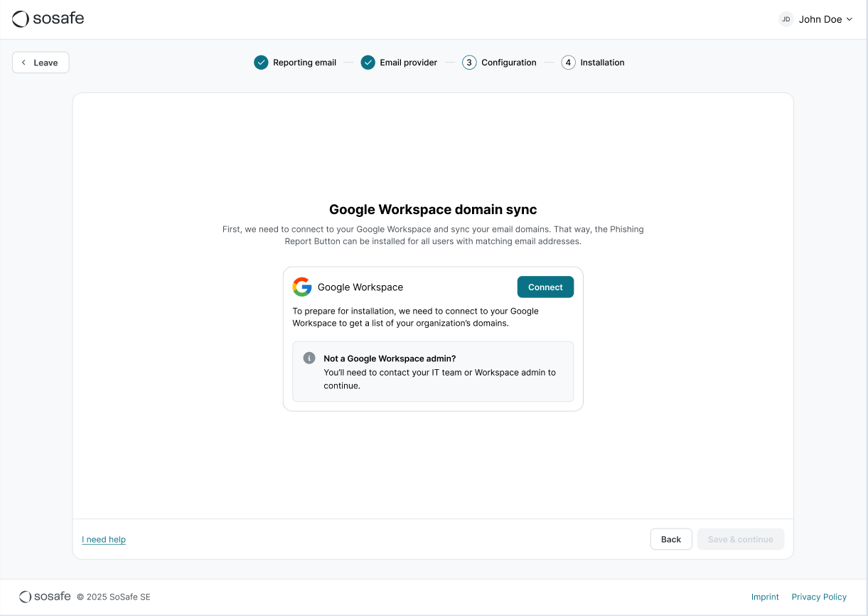Click the SoSafe logo in the header
The height and width of the screenshot is (616, 868).
[48, 19]
